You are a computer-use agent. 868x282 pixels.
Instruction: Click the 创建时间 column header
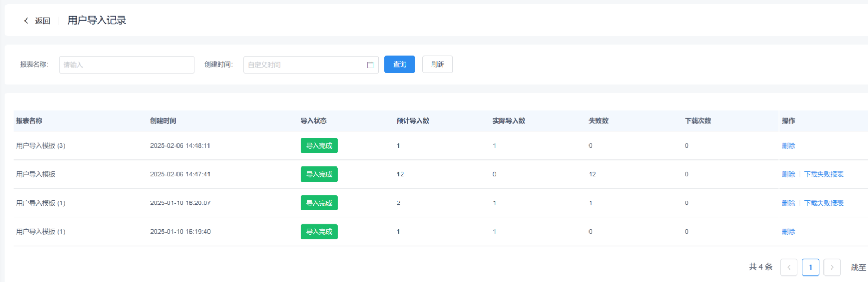[x=163, y=121]
